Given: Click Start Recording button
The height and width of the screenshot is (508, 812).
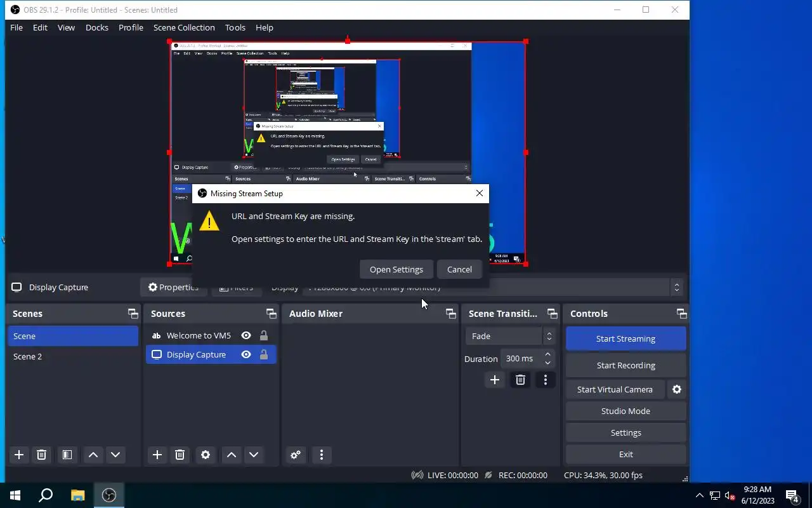Looking at the screenshot, I should (x=625, y=365).
